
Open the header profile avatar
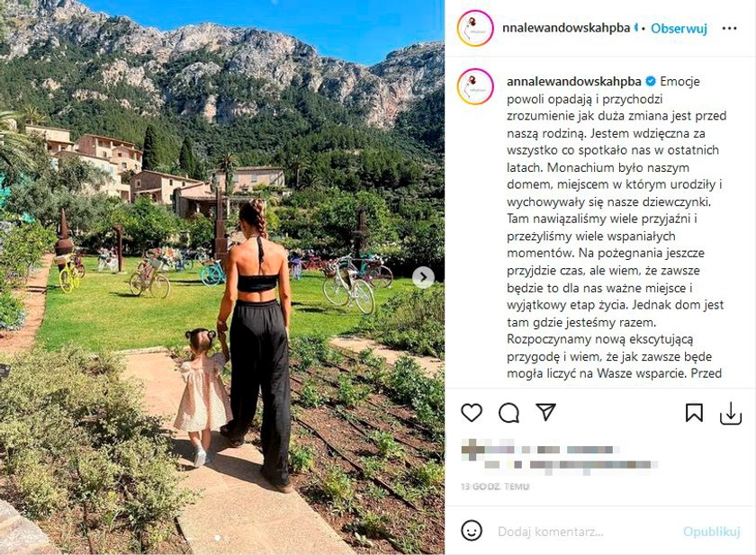click(475, 29)
